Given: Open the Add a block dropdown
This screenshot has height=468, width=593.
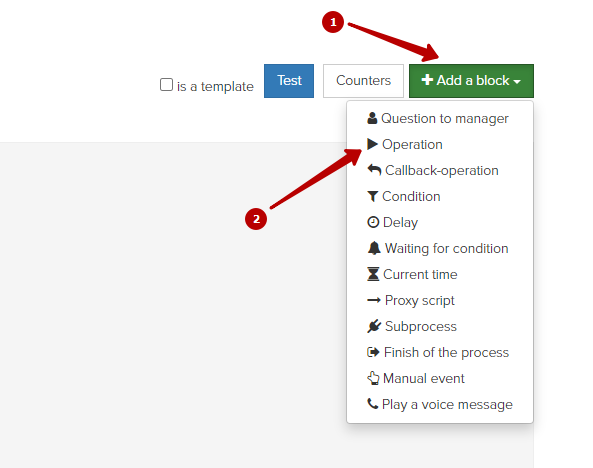Looking at the screenshot, I should coord(471,81).
